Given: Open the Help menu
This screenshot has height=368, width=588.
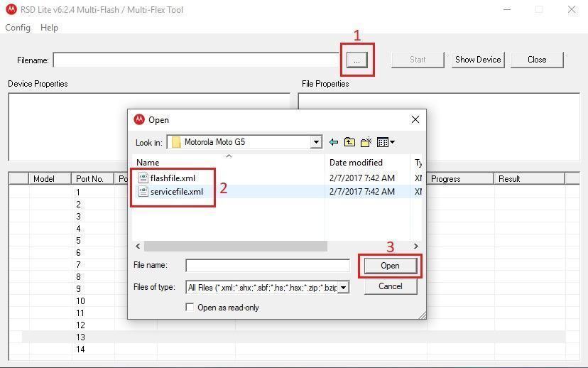Looking at the screenshot, I should pyautogui.click(x=49, y=28).
